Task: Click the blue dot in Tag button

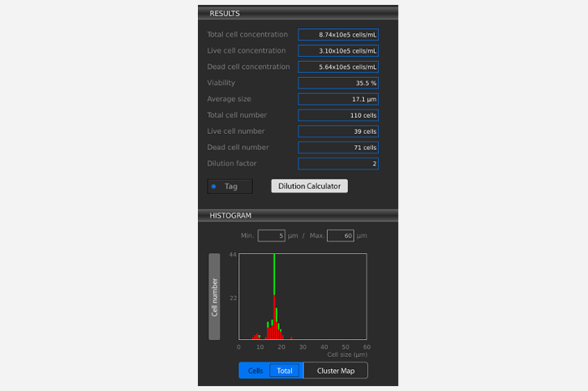Action: 214,186
